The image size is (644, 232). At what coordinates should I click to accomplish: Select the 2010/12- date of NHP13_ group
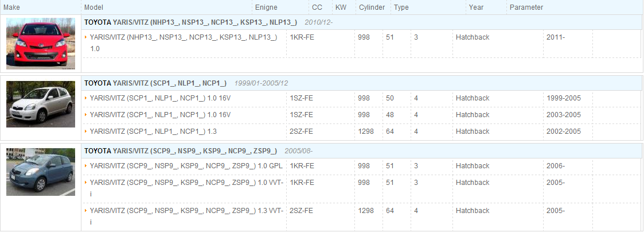coord(319,22)
